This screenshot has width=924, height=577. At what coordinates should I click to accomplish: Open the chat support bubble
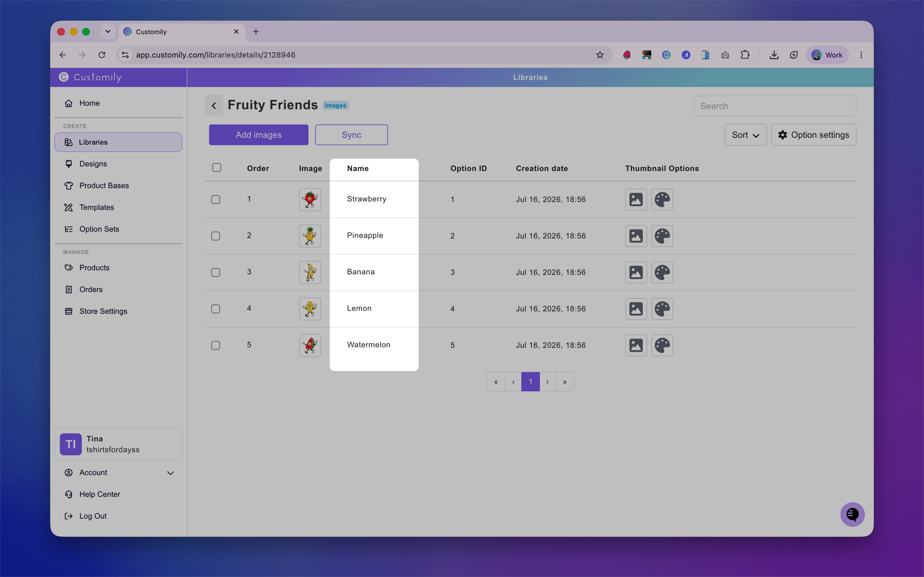pos(852,514)
